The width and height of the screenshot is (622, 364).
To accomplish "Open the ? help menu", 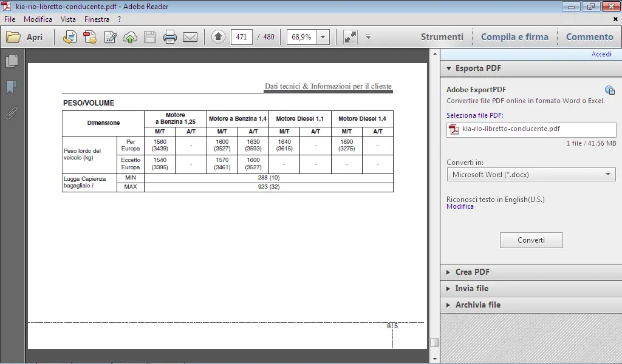I will click(x=120, y=19).
